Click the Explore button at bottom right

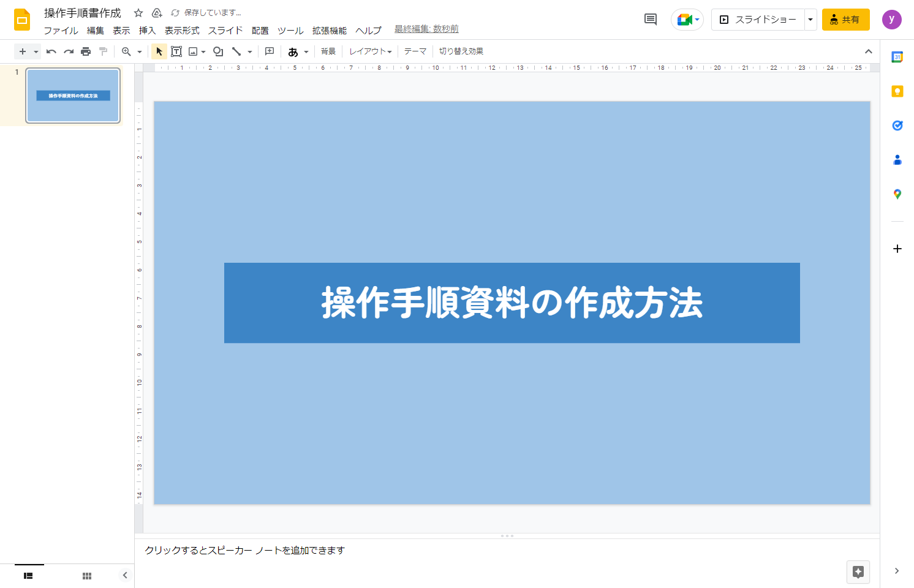pyautogui.click(x=858, y=572)
